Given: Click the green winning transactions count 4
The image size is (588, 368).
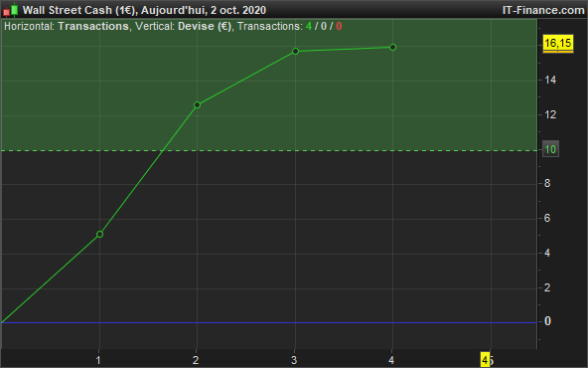Looking at the screenshot, I should coord(309,26).
